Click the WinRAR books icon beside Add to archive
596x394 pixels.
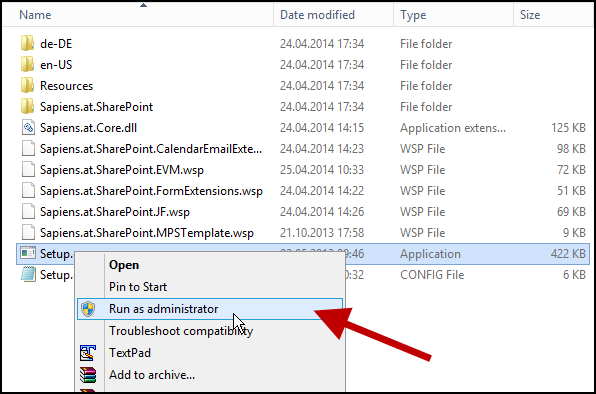tap(88, 375)
